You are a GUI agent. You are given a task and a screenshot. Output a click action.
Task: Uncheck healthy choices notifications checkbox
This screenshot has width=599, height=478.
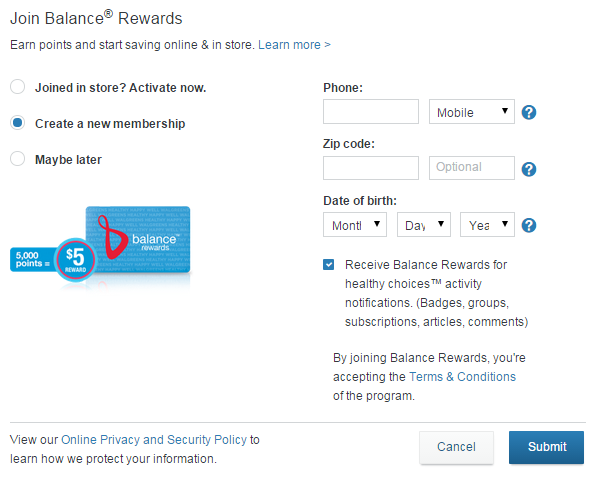(x=329, y=264)
